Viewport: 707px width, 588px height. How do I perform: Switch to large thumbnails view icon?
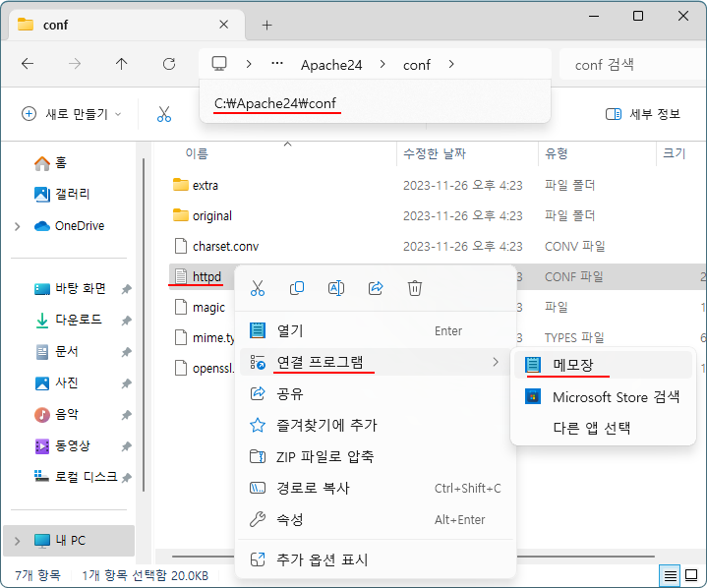(691, 575)
